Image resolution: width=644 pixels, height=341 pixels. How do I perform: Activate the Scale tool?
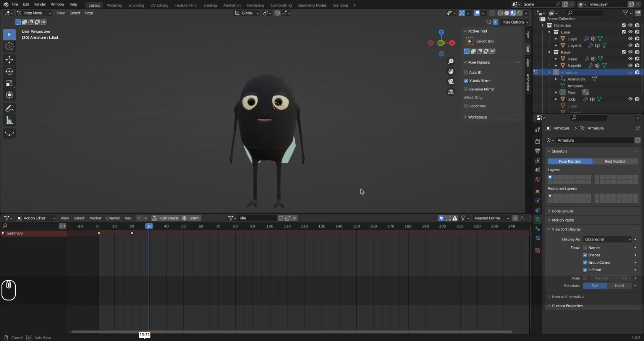tap(9, 84)
